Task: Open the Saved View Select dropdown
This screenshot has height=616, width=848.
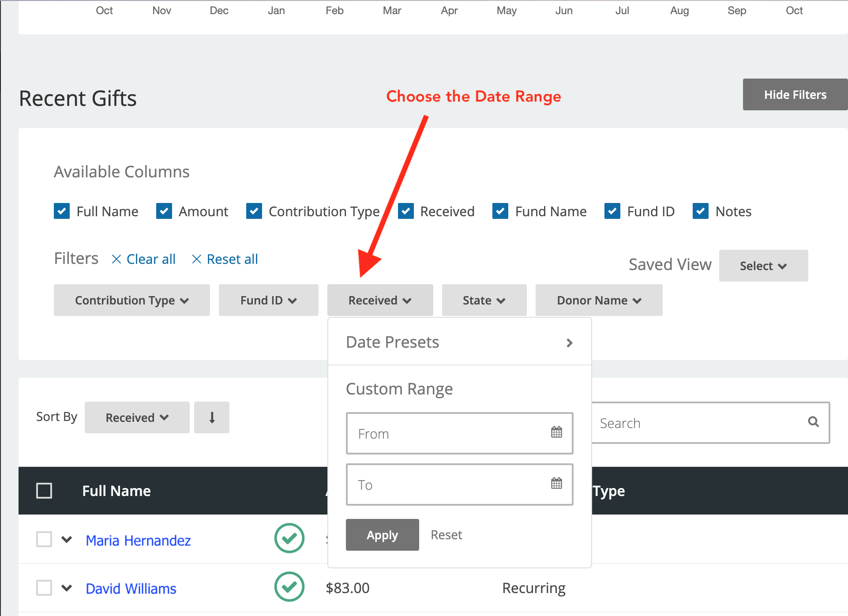Action: (763, 266)
